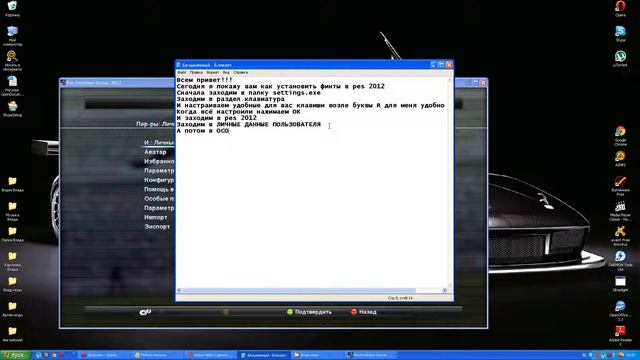Click the 'Всем привет!!!' line in Notepad
The height and width of the screenshot is (360, 640).
204,80
